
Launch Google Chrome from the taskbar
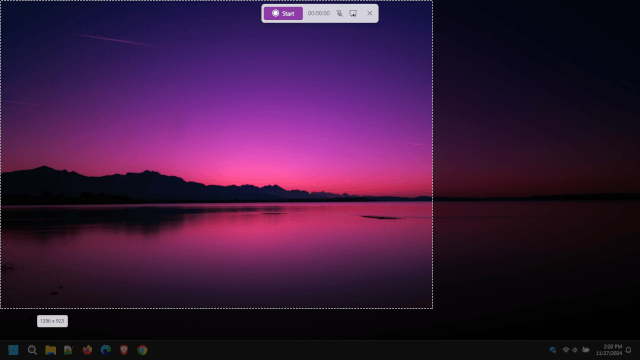pyautogui.click(x=142, y=350)
